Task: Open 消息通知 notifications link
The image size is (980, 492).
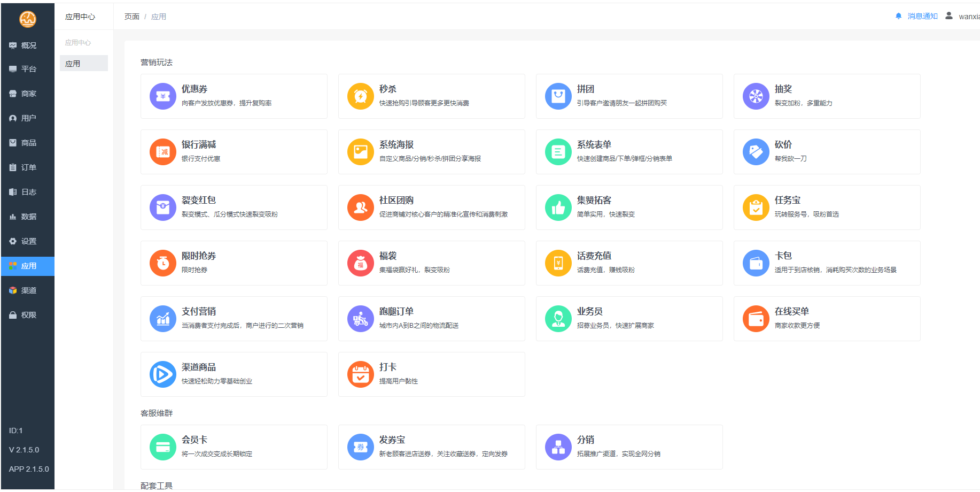Action: (922, 17)
